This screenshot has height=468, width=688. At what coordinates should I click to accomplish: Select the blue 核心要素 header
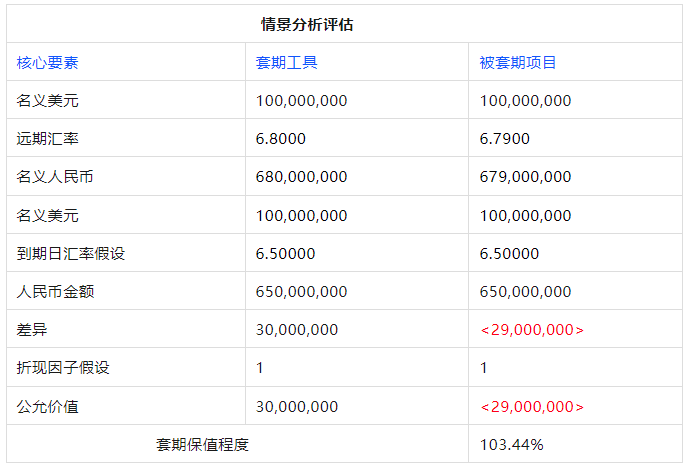47,63
